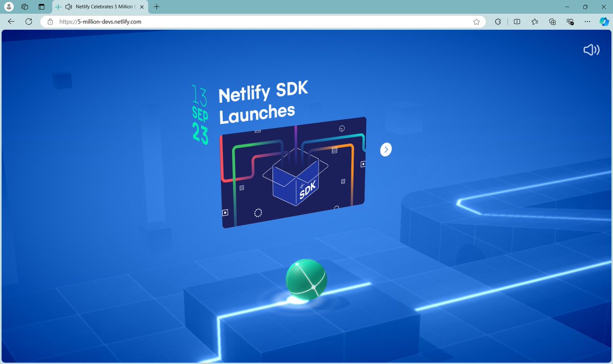Image resolution: width=613 pixels, height=364 pixels.
Task: Open the Favorites list
Action: (x=534, y=21)
